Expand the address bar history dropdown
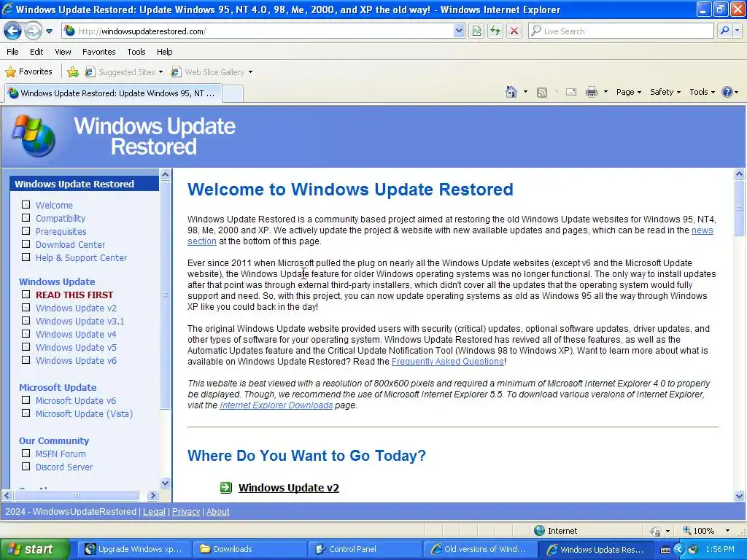 click(459, 31)
